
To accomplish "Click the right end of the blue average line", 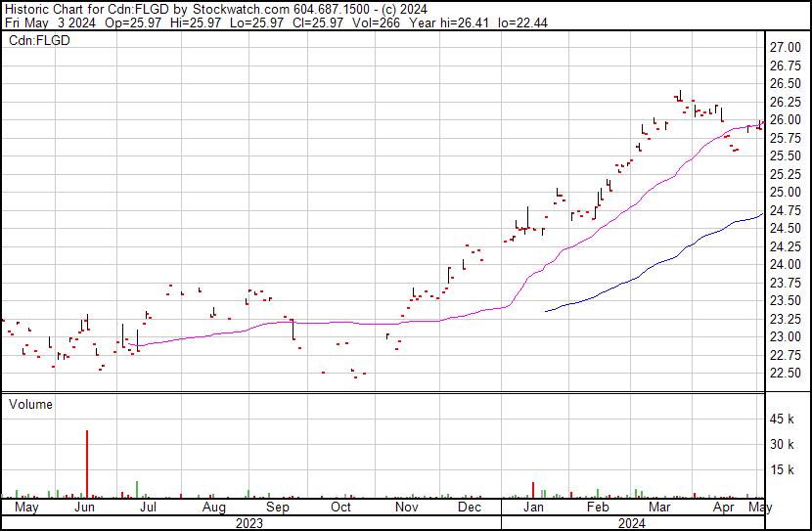I will click(x=761, y=214).
